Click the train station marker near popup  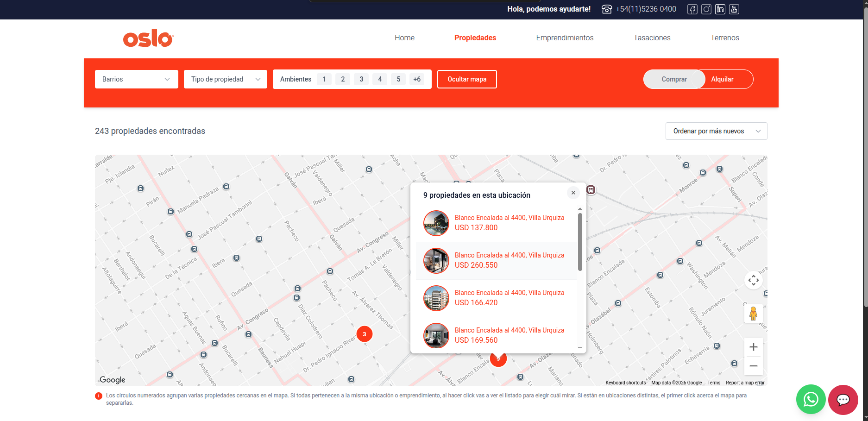click(x=591, y=190)
